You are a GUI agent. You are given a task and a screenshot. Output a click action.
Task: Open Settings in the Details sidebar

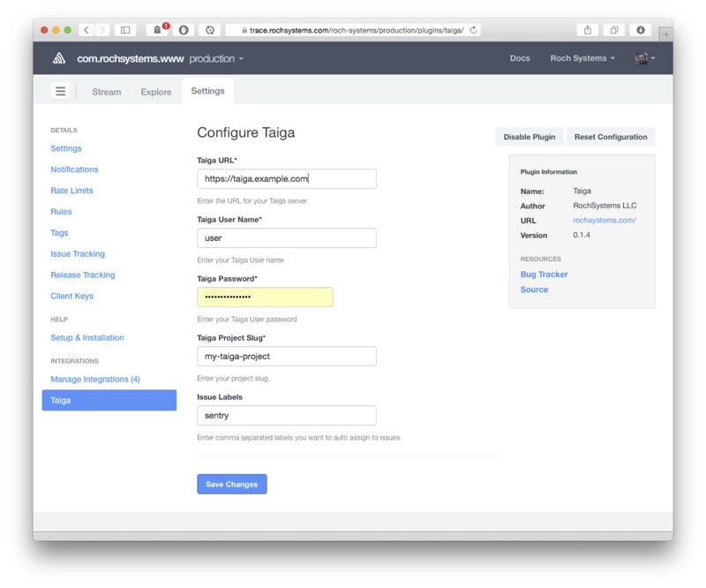(65, 148)
